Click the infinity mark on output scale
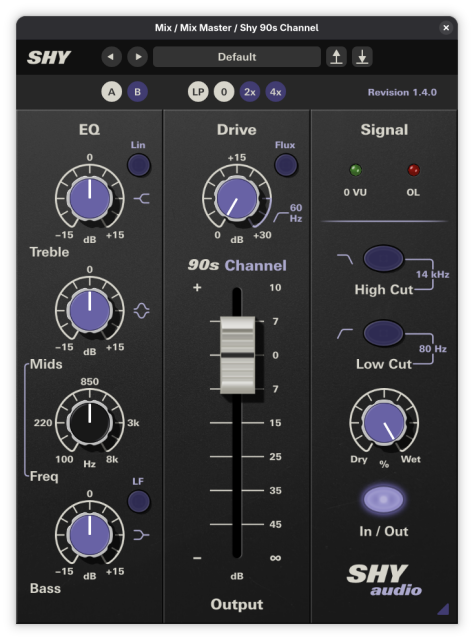This screenshot has height=640, width=474. [x=276, y=558]
